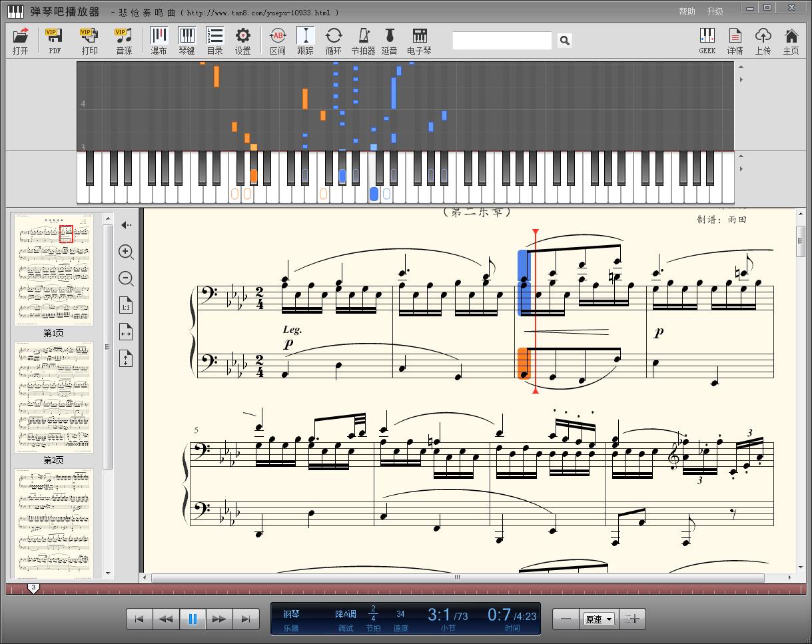This screenshot has width=812, height=644.
Task: Toggle 跟踪 playback tracking
Action: click(305, 41)
